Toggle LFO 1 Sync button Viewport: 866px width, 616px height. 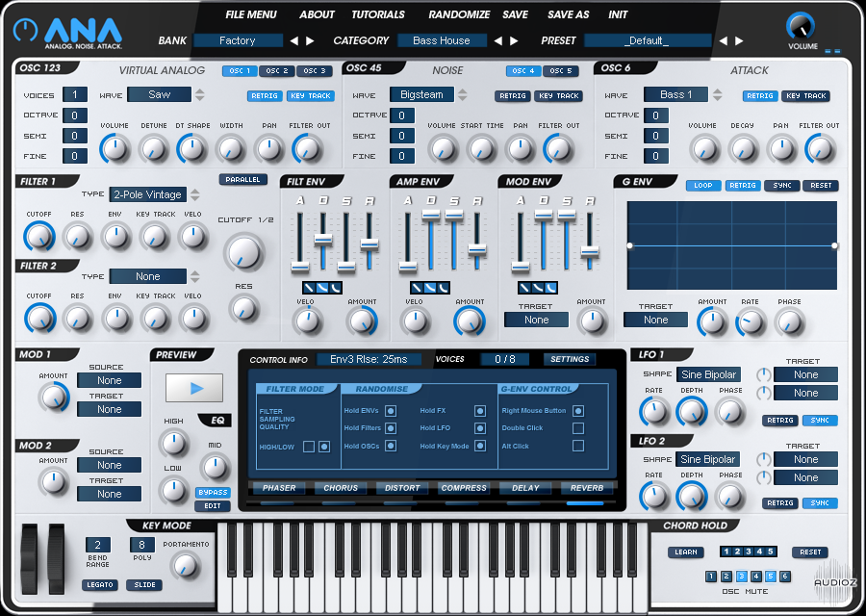[x=820, y=421]
